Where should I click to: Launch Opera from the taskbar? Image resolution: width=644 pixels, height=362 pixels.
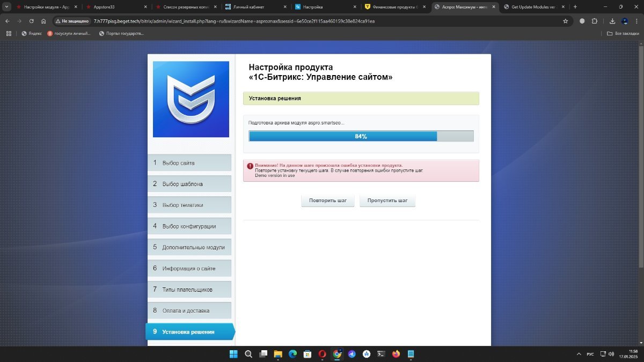pos(323,354)
